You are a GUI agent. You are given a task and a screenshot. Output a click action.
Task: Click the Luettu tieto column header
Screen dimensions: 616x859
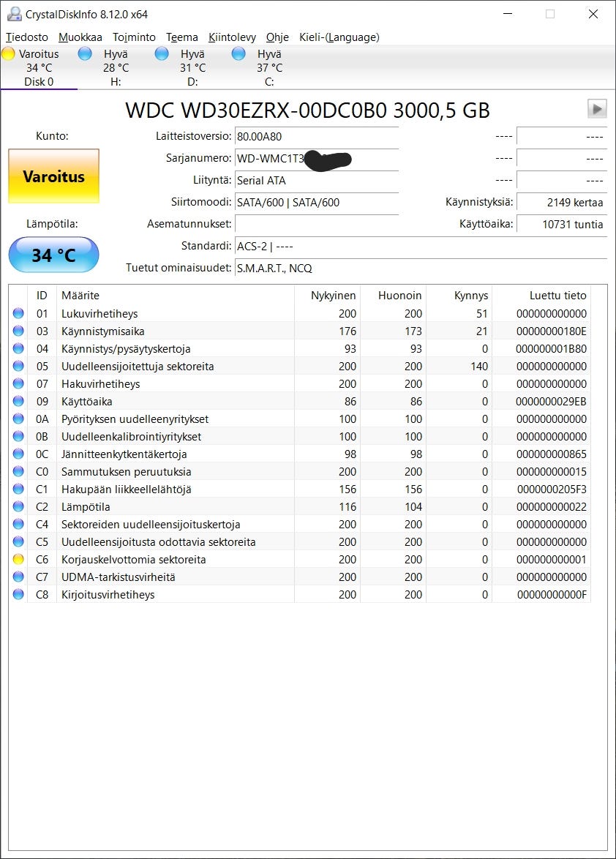[541, 296]
